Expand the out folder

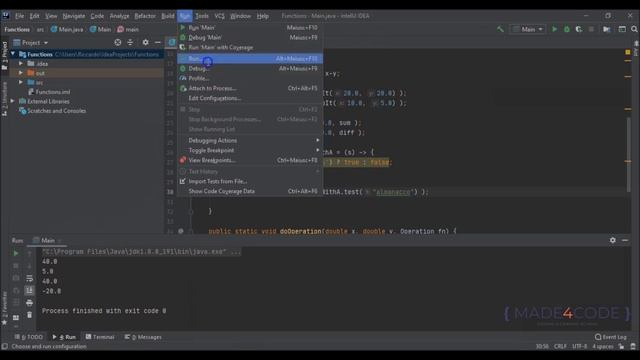point(21,73)
